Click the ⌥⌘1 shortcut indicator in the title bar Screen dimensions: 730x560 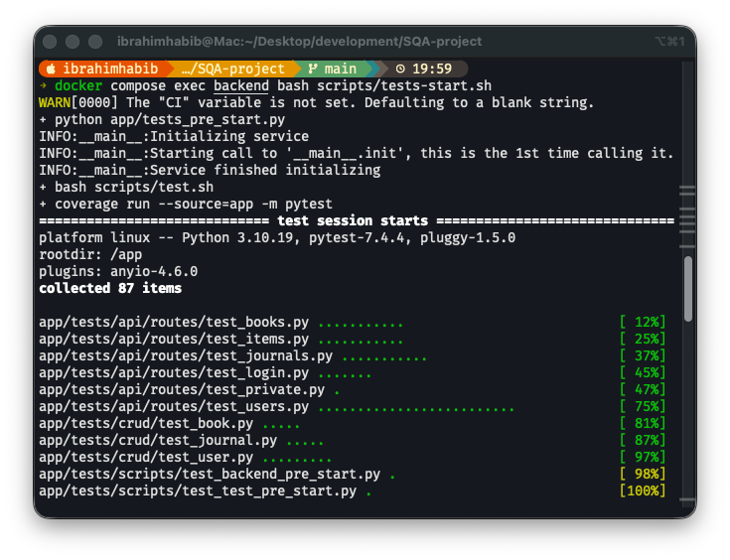click(x=671, y=41)
